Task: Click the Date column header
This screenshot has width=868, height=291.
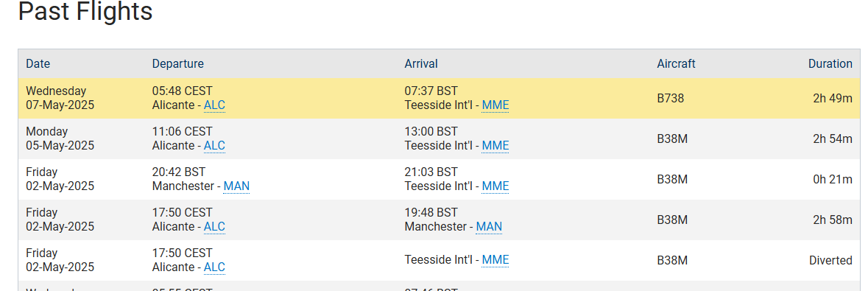Action: coord(38,64)
